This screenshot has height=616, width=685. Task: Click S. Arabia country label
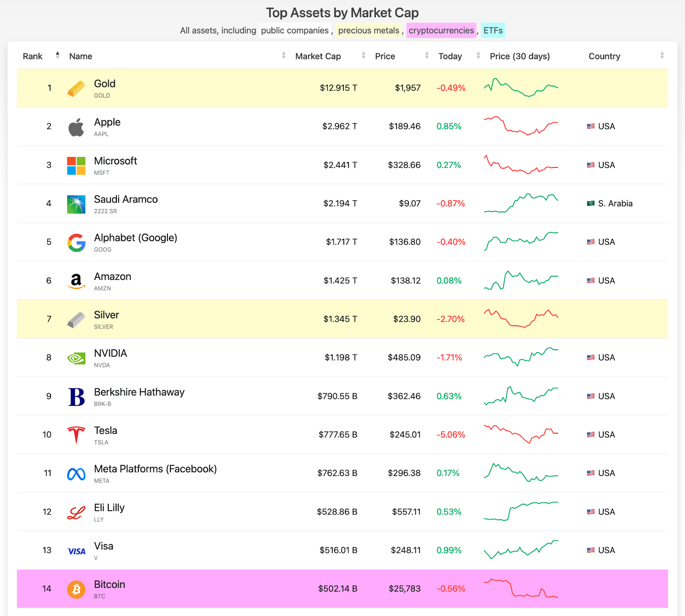pyautogui.click(x=615, y=203)
